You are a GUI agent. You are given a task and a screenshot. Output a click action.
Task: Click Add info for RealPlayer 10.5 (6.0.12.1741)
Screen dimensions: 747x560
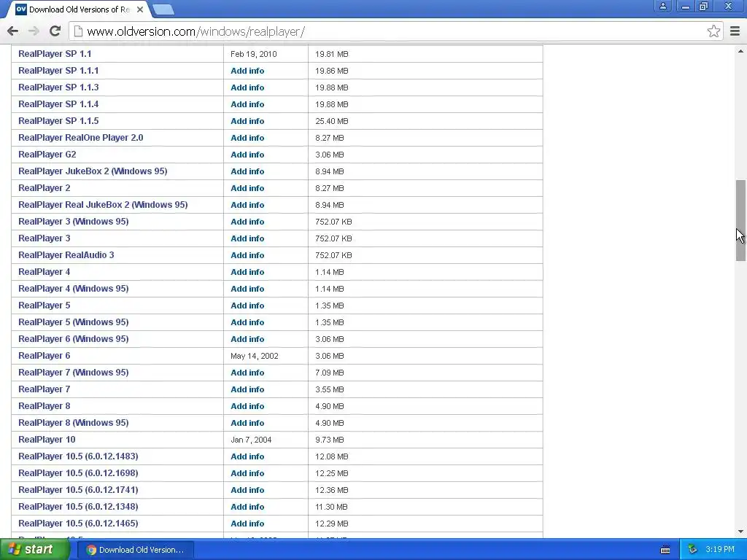click(x=247, y=490)
